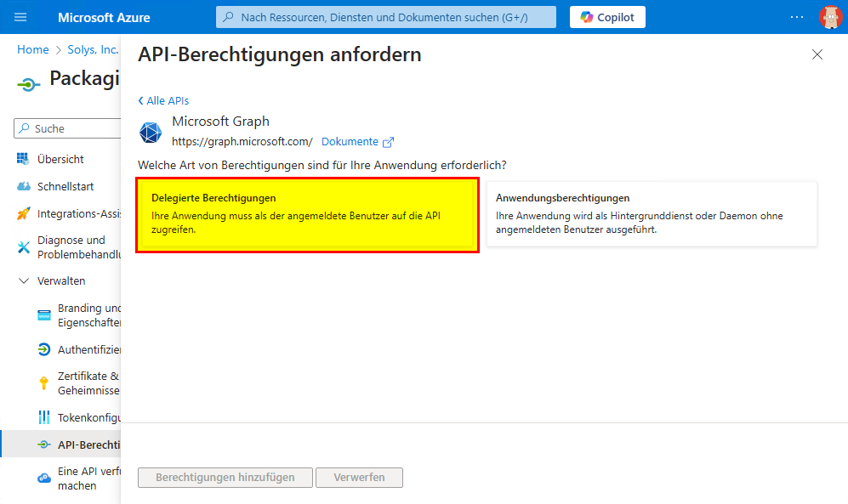Open the Integrations-Assistent rocket icon
Screen dimensions: 848x504
[x=23, y=213]
